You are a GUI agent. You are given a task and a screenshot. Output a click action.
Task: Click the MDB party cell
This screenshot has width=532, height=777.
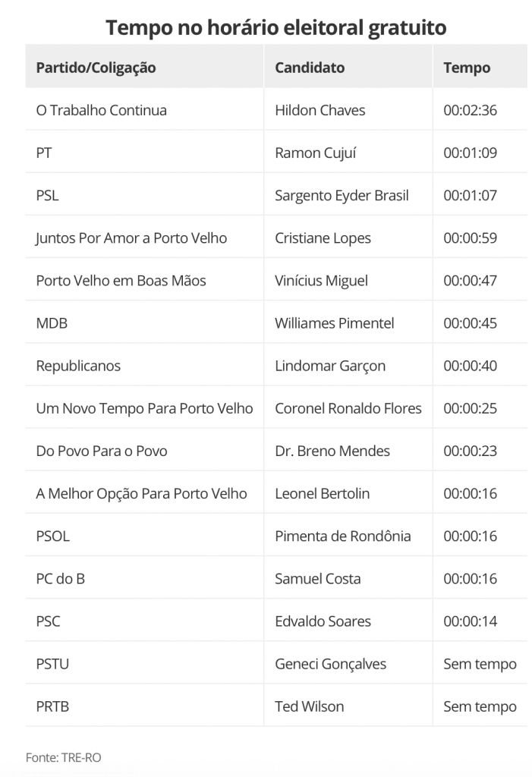pos(52,323)
